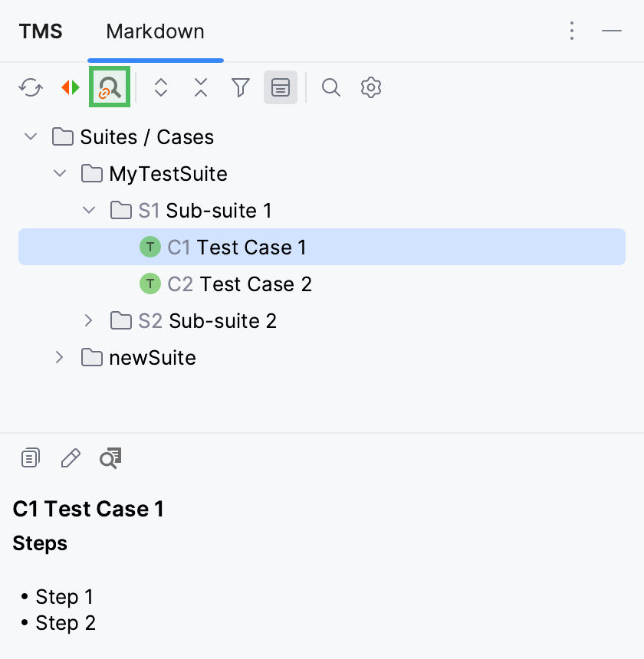The width and height of the screenshot is (644, 659).
Task: Click the collapse all icon
Action: tap(200, 87)
